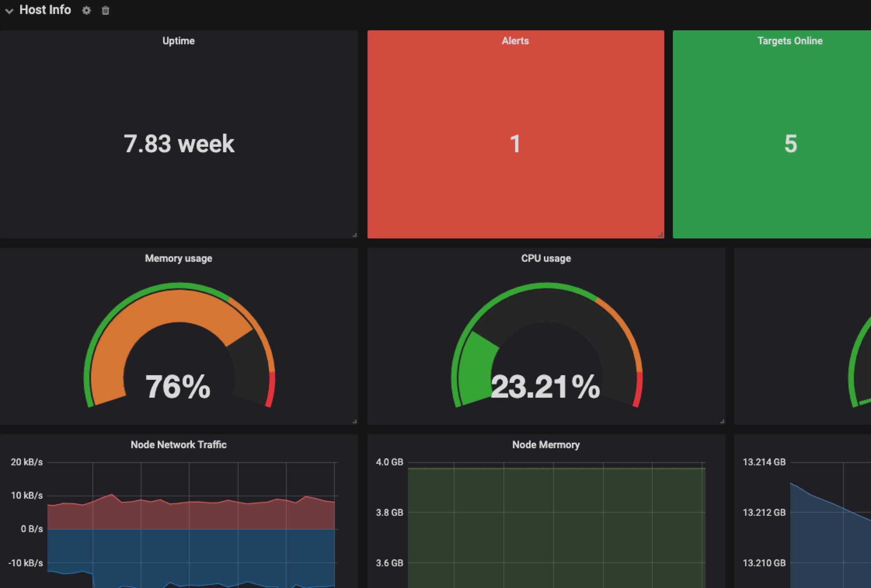Open the Uptime panel title menu
This screenshot has width=871, height=588.
[179, 40]
